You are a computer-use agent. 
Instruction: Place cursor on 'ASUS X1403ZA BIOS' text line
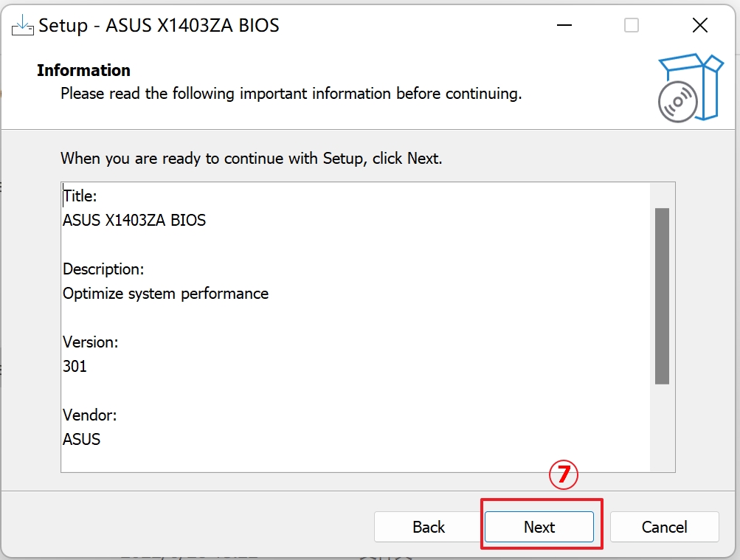click(134, 221)
